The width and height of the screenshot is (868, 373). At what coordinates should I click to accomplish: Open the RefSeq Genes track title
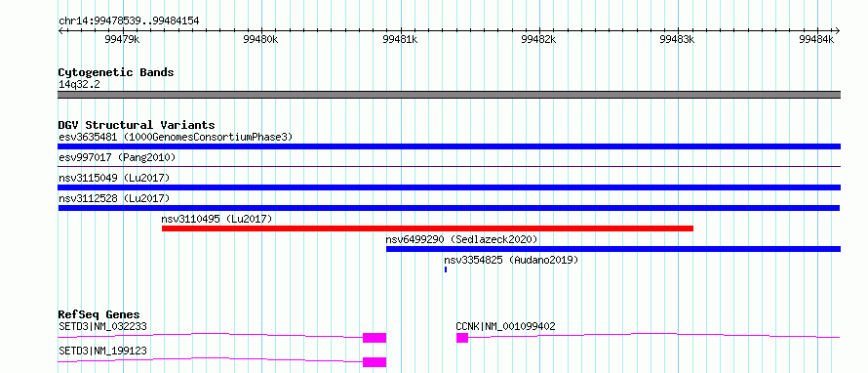click(x=99, y=314)
